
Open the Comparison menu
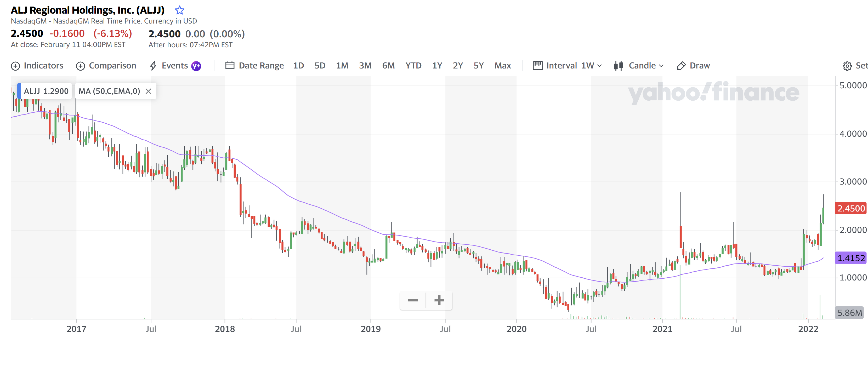[106, 66]
